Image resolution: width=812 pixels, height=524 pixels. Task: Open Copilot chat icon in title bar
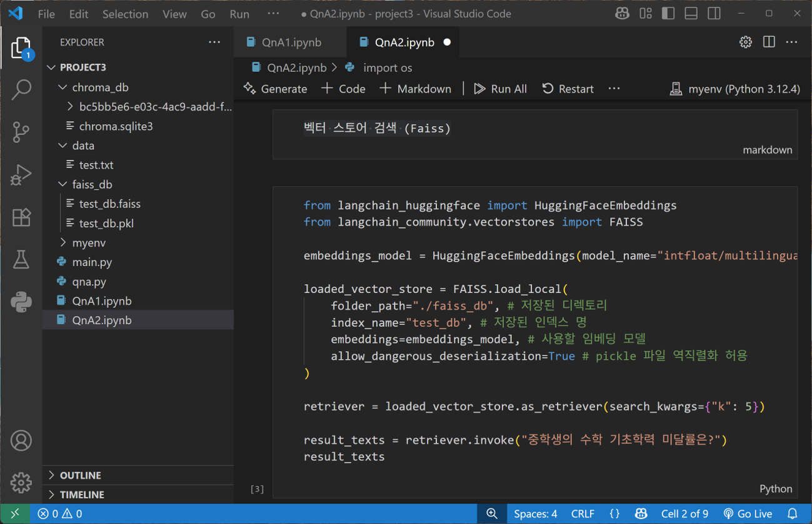(x=622, y=14)
